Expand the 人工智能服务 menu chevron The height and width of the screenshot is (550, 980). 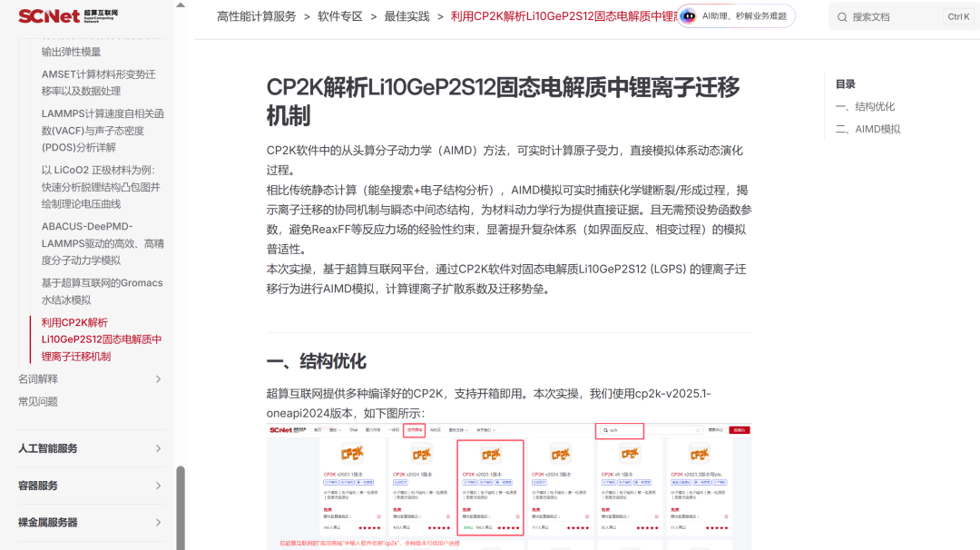point(158,448)
